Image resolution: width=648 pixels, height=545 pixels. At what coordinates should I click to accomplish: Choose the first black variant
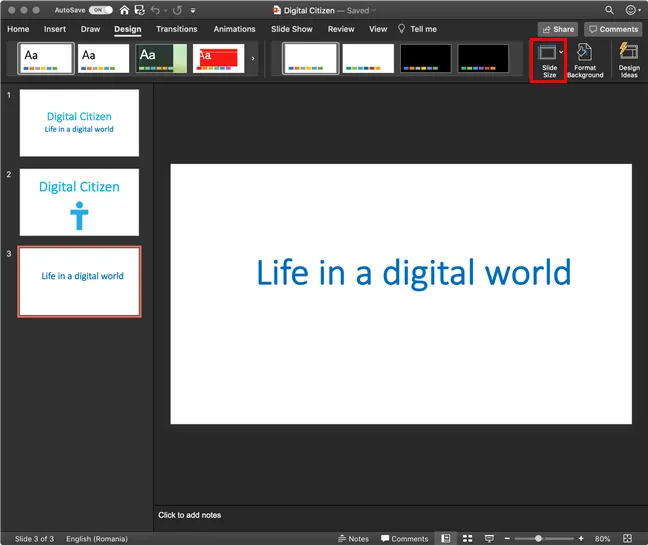coord(426,58)
